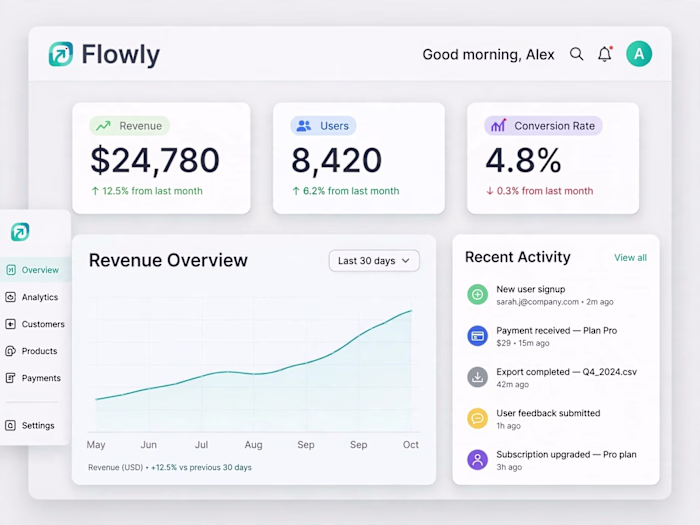
Task: Open notifications bell icon
Action: pos(605,54)
